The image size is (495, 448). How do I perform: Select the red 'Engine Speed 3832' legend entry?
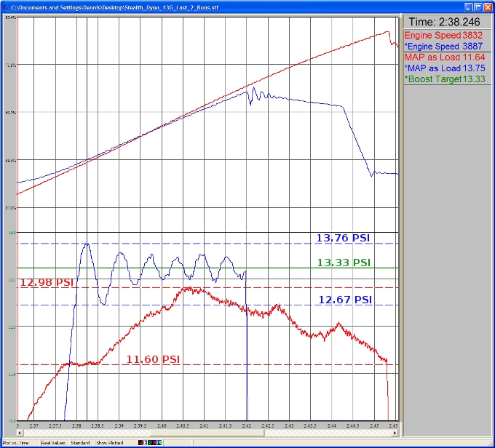pyautogui.click(x=443, y=35)
